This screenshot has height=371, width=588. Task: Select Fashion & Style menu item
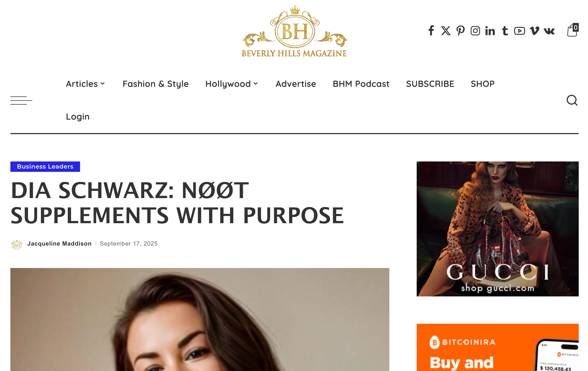click(155, 84)
